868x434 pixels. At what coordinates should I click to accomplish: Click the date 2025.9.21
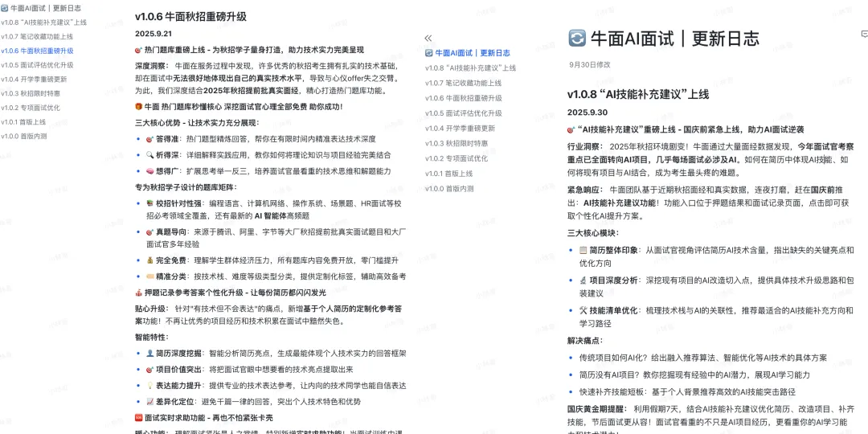click(154, 33)
